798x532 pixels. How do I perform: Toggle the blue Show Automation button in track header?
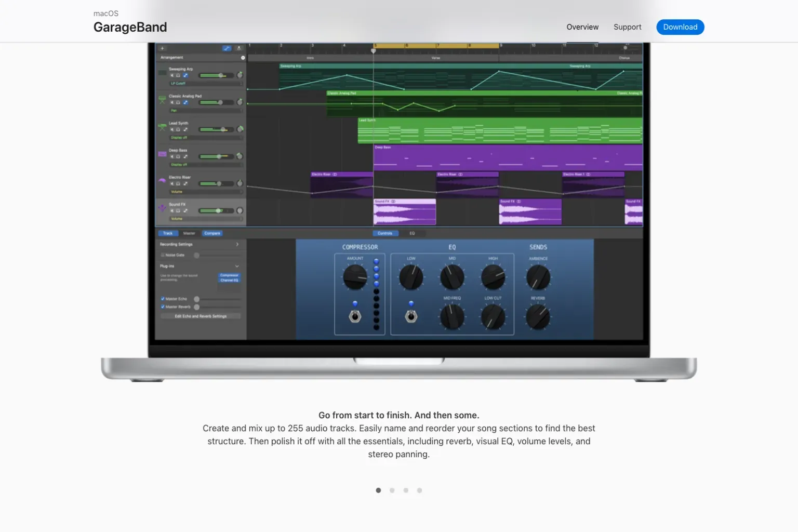click(227, 48)
